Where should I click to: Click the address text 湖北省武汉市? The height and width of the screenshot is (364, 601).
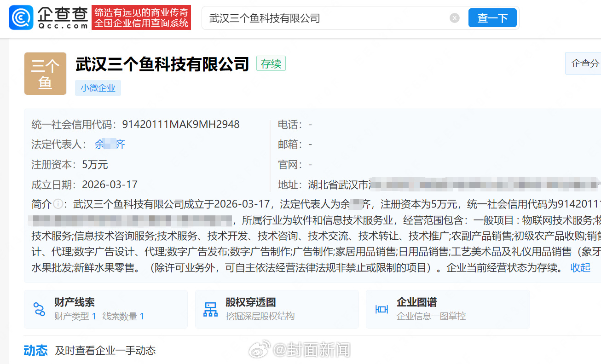(339, 185)
